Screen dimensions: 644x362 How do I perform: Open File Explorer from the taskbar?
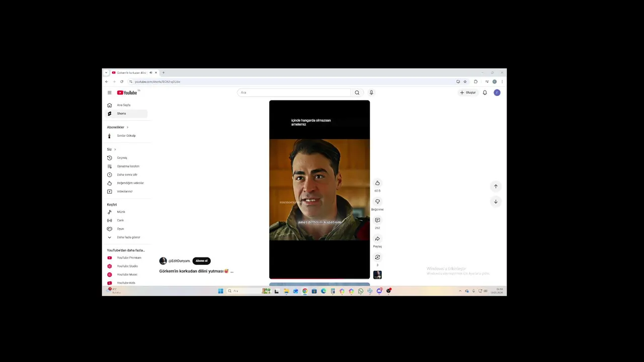pos(286,291)
